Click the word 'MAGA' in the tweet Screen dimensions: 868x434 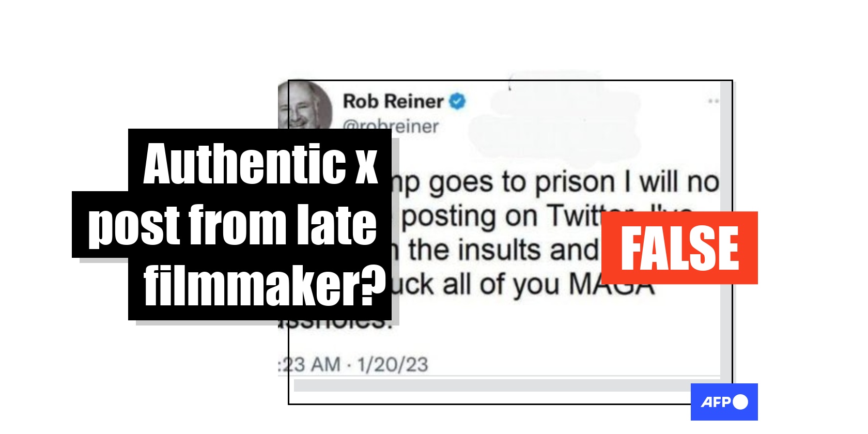[x=611, y=285]
